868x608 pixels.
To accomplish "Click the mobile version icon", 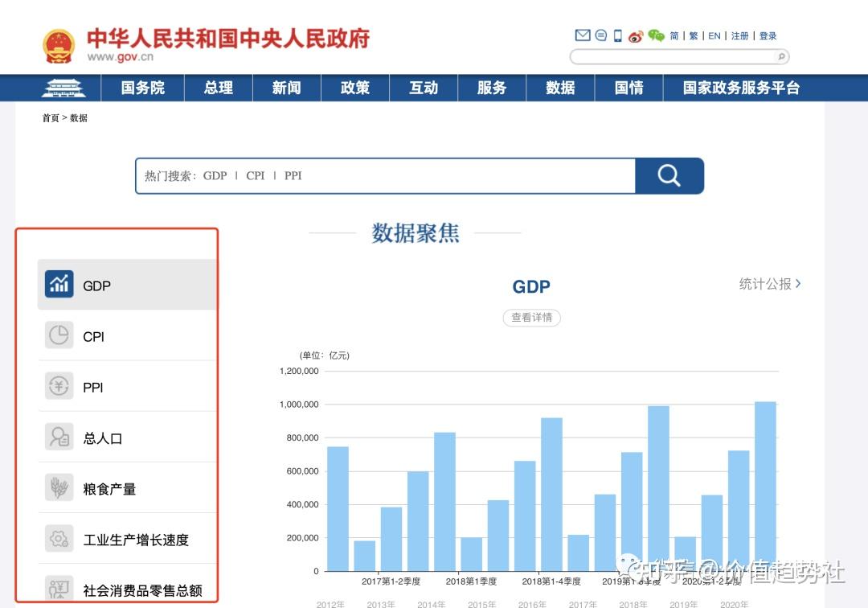I will (x=617, y=35).
